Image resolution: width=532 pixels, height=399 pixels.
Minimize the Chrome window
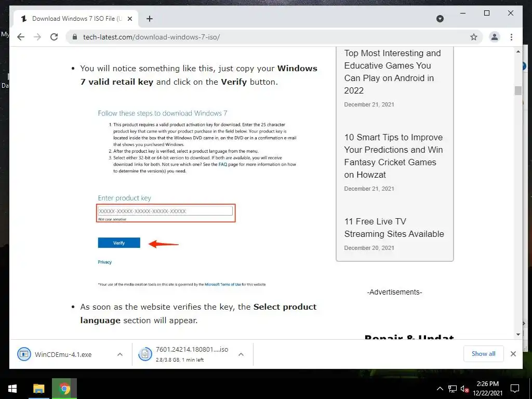[463, 13]
